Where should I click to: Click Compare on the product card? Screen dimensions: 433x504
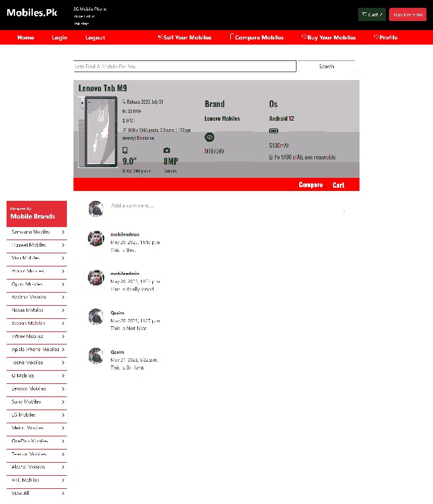[310, 185]
